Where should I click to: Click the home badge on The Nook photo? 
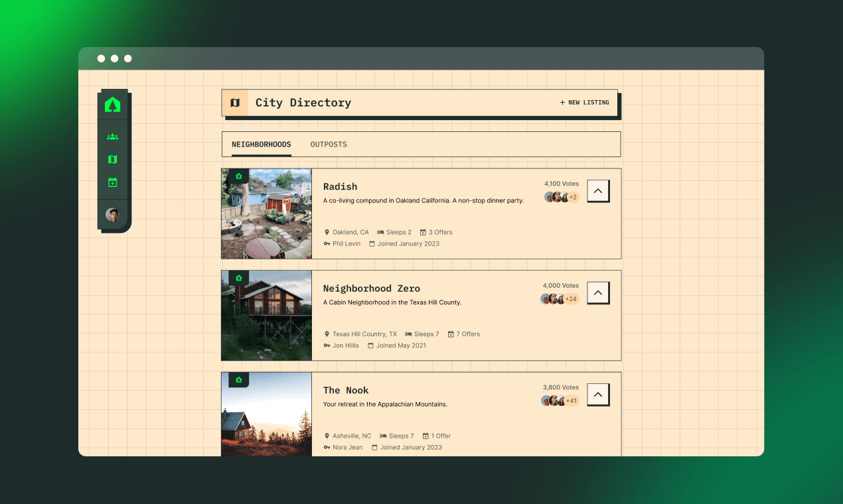[238, 380]
